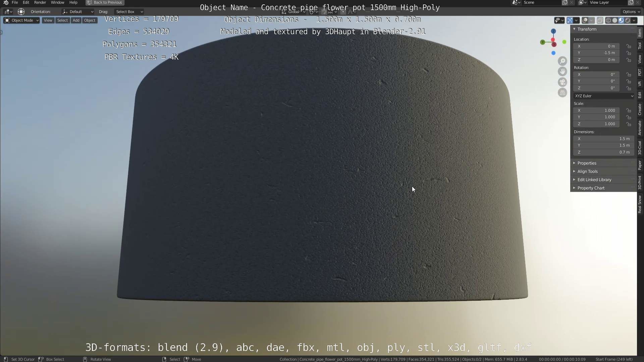Image resolution: width=644 pixels, height=362 pixels.
Task: Toggle X-ray mode icon
Action: (x=600, y=20)
